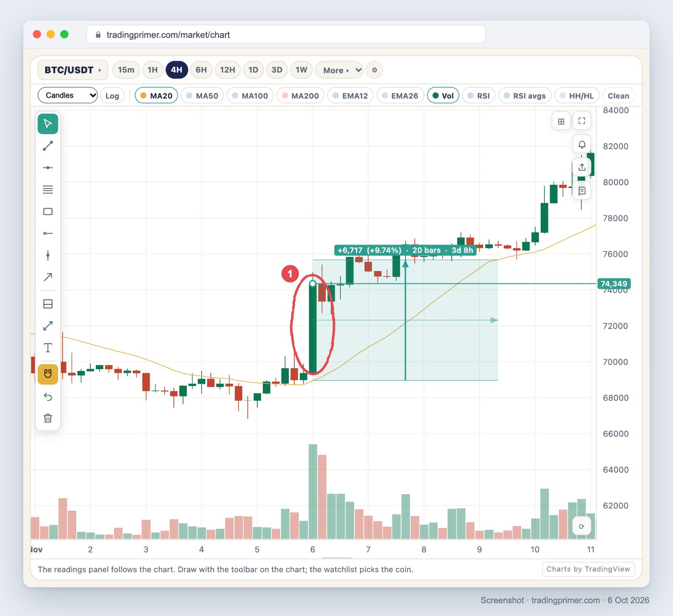This screenshot has height=616, width=673.
Task: Toggle the MA20 indicator
Action: (157, 95)
